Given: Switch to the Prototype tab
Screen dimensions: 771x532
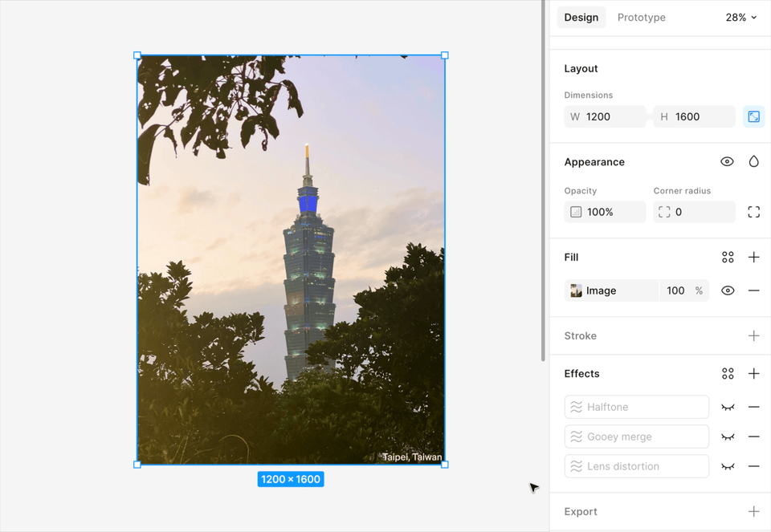Looking at the screenshot, I should [x=641, y=17].
